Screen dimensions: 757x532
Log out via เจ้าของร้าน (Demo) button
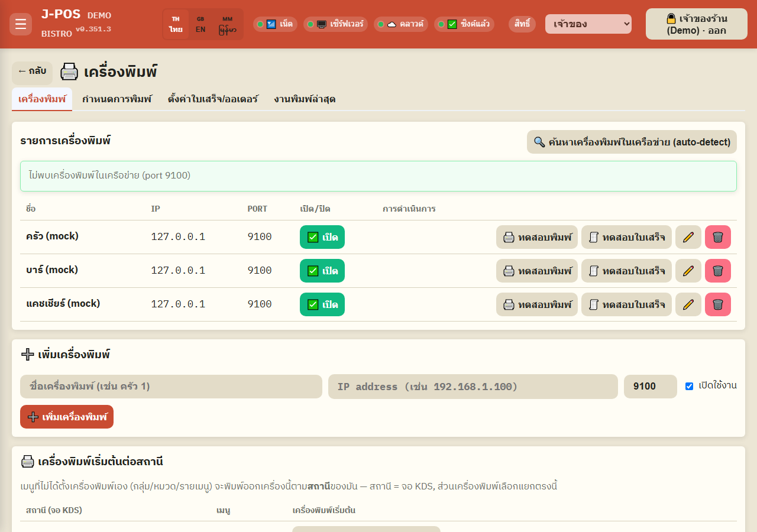point(697,24)
